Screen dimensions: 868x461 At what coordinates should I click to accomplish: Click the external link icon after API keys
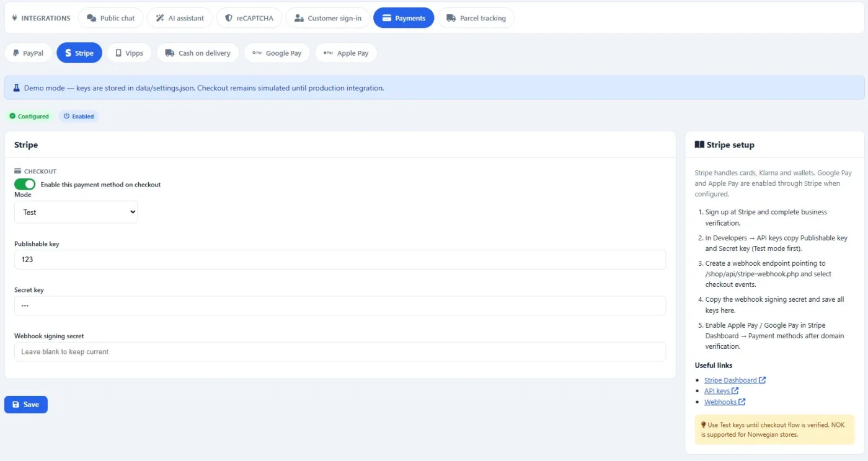point(735,391)
